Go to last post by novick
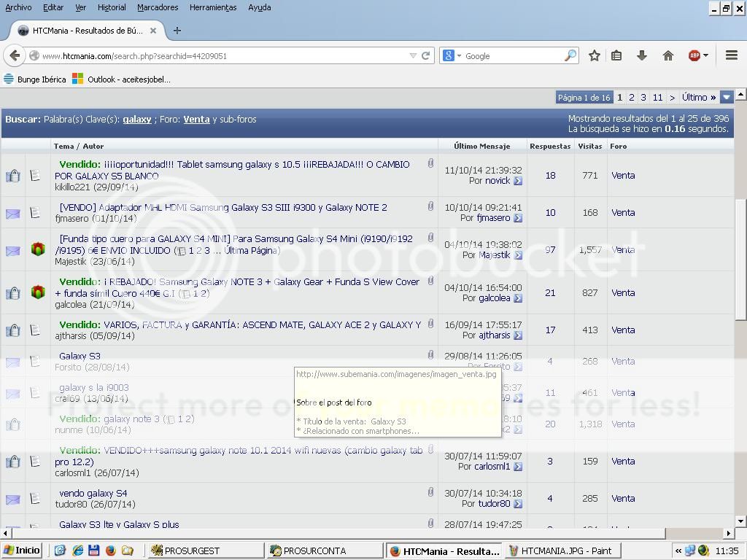This screenshot has width=747, height=560. [518, 181]
